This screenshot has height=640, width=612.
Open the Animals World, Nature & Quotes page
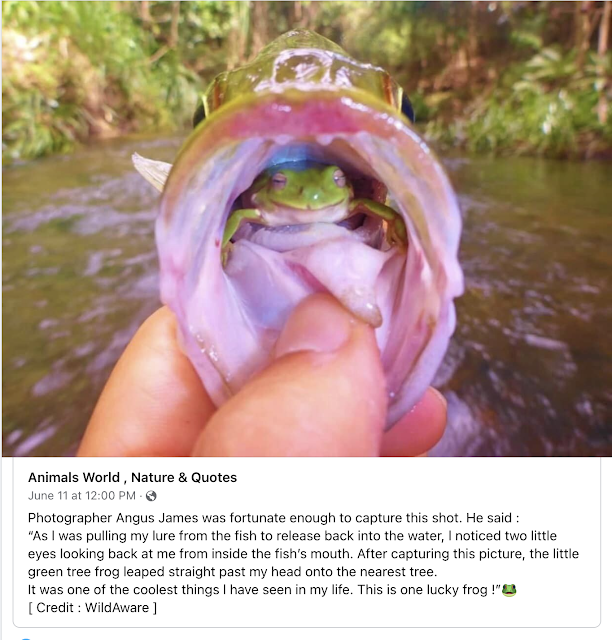pos(132,477)
